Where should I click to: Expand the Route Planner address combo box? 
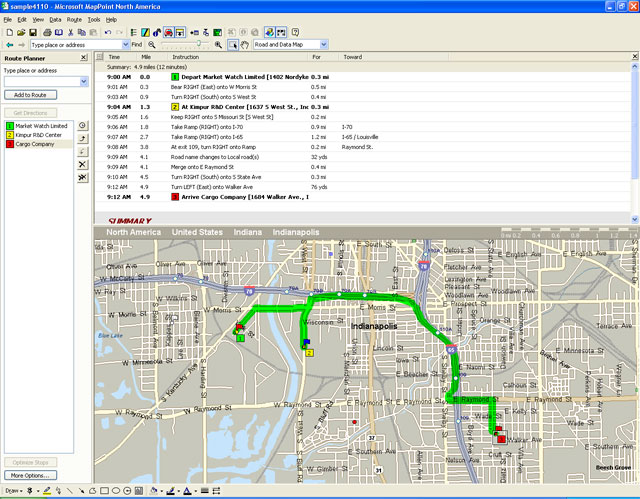coord(84,82)
